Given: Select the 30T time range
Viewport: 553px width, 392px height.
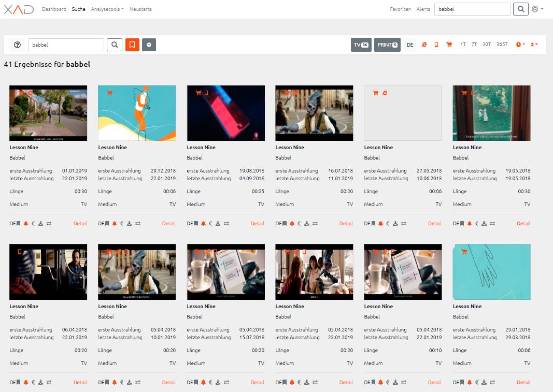Looking at the screenshot, I should [487, 45].
